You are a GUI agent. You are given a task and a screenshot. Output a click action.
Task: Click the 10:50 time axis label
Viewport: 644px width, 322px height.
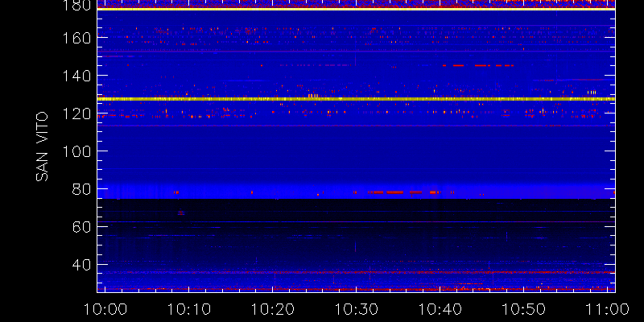tap(524, 309)
